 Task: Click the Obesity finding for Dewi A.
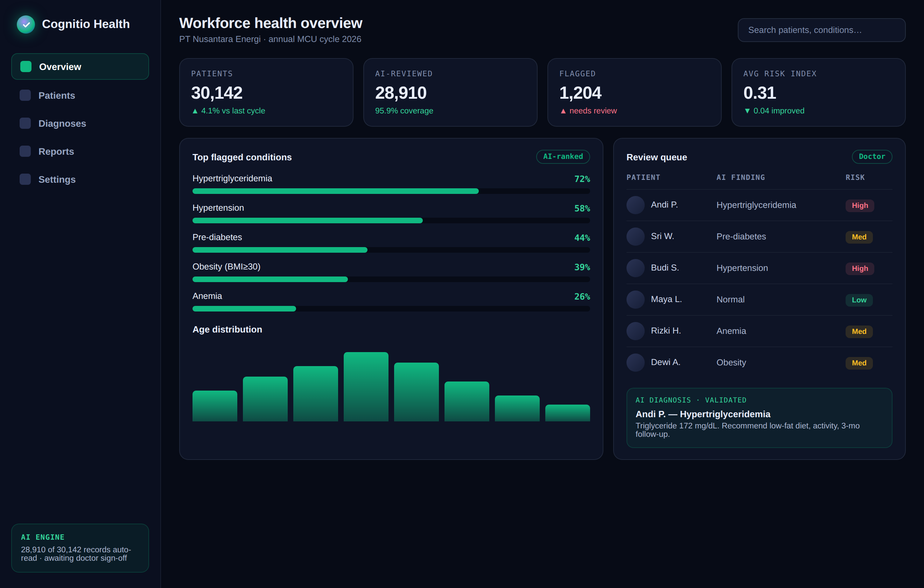point(731,362)
